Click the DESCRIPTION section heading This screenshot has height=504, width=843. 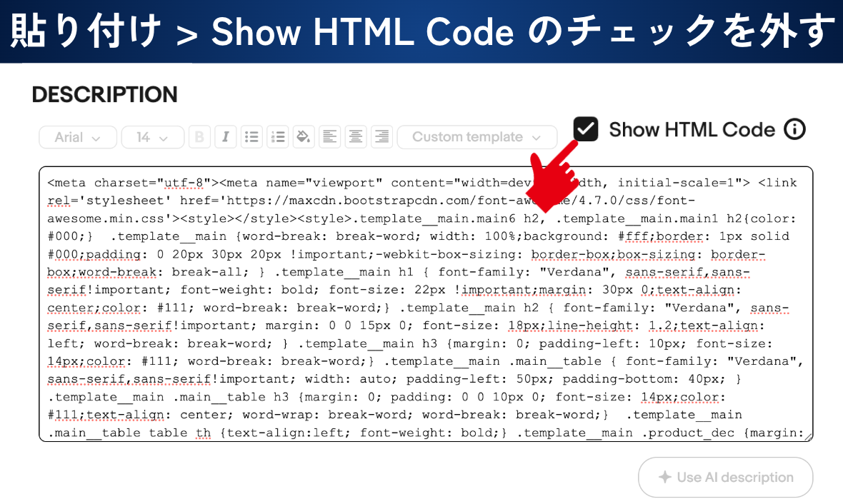click(x=105, y=95)
